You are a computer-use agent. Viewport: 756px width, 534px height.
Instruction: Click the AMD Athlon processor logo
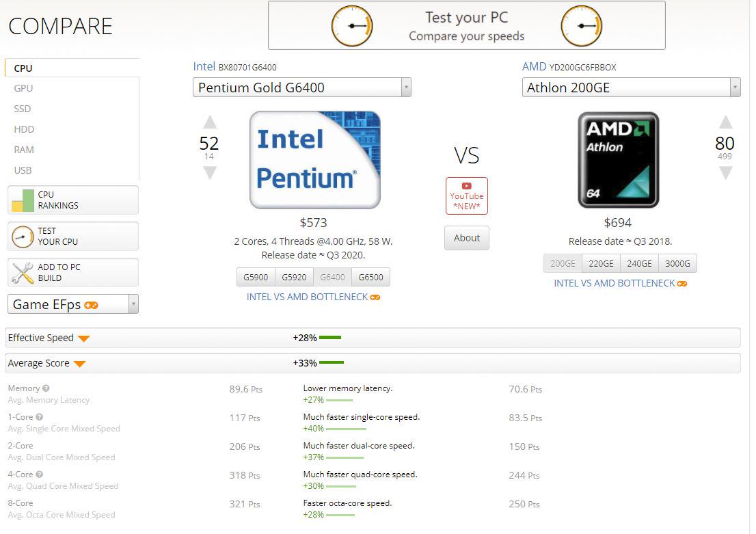click(x=618, y=159)
